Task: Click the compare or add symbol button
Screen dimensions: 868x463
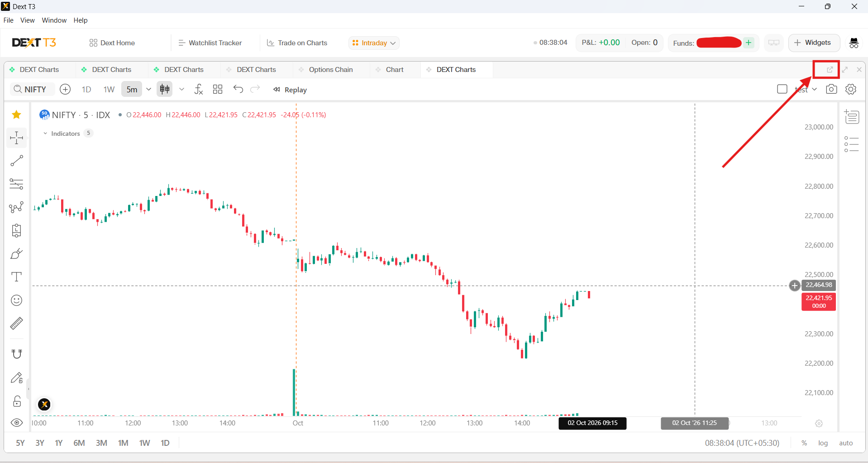Action: pos(65,90)
